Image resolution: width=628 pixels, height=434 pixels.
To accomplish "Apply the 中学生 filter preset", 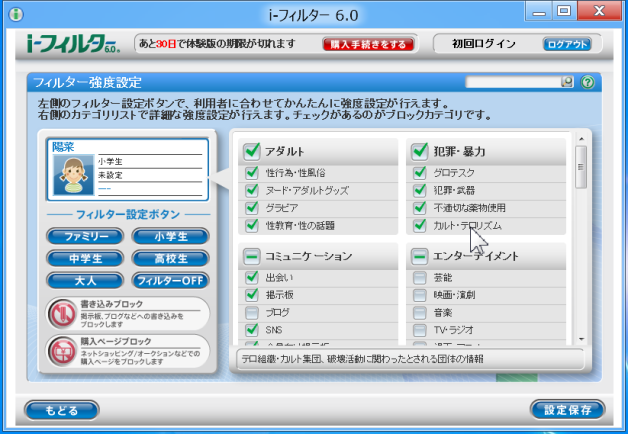I will tap(85, 259).
